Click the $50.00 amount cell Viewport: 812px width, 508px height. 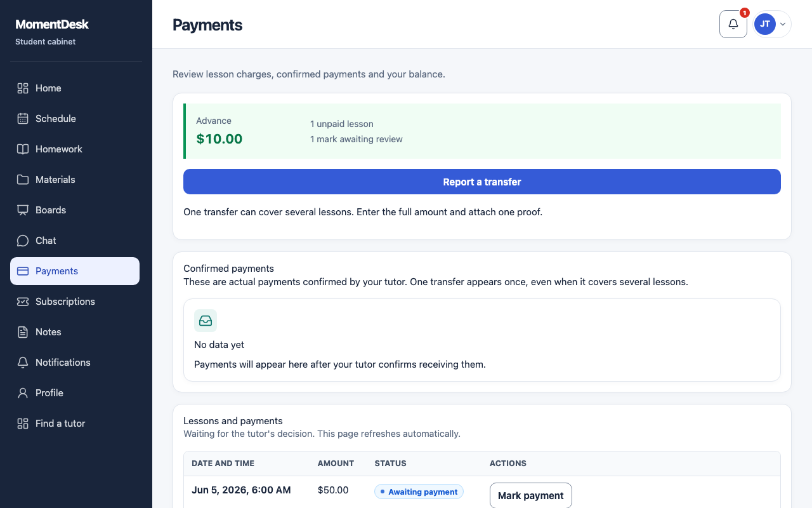(x=333, y=490)
